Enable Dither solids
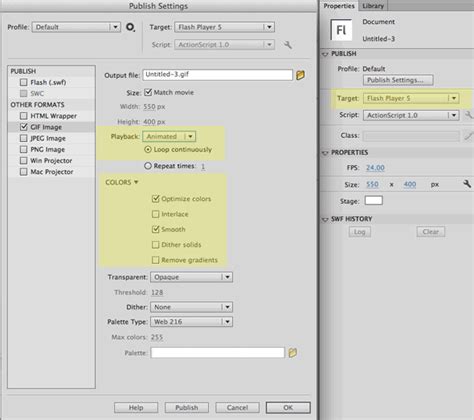Viewport: 474px width, 420px height. pos(155,245)
